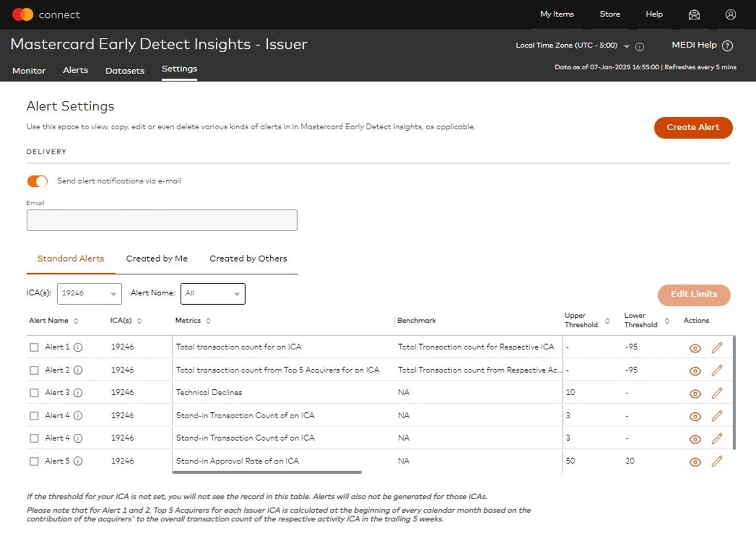
Task: Click the table vertical scrollbar
Action: coord(734,393)
